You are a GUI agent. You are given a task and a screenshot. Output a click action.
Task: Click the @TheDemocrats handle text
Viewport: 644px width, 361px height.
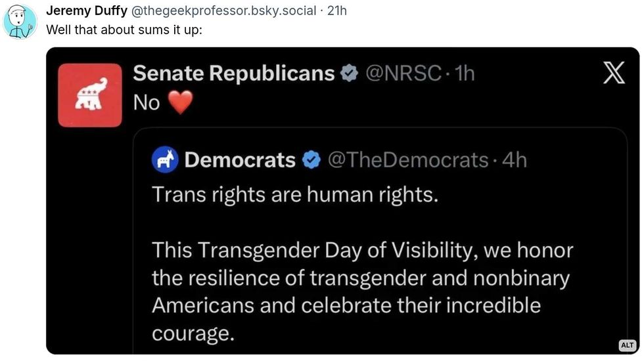[407, 159]
